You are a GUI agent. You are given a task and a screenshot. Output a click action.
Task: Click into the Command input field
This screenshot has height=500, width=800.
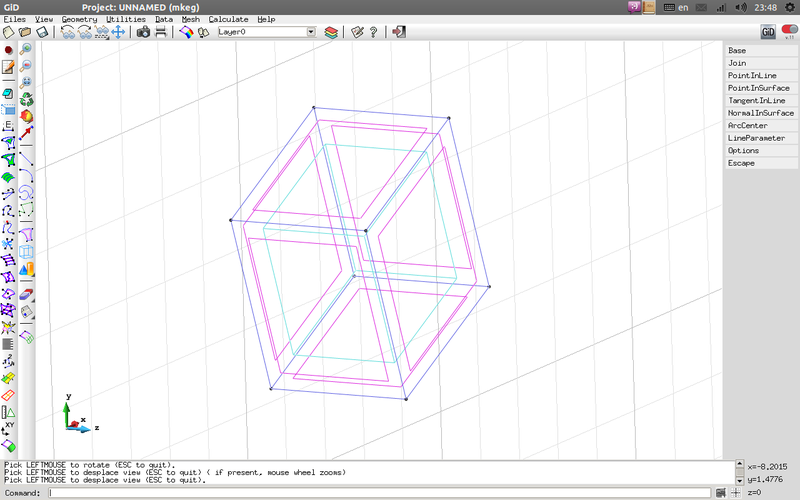pos(379,493)
